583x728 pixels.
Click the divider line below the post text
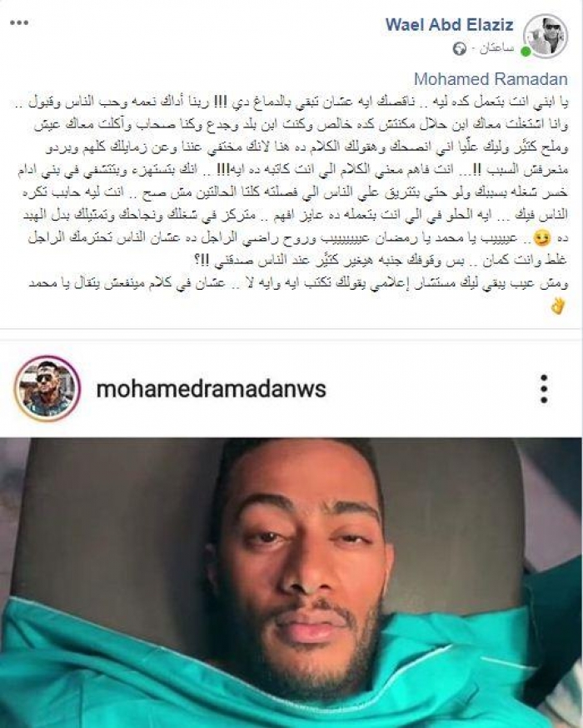click(291, 329)
